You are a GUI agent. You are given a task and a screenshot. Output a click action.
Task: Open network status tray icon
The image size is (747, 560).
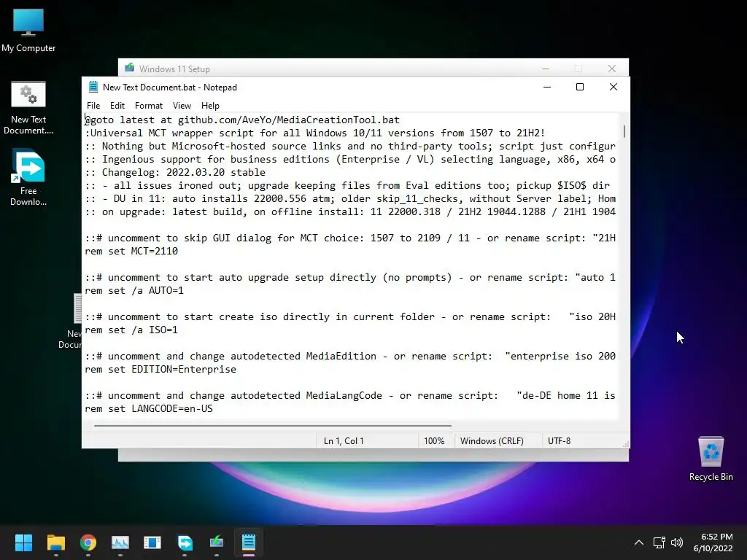point(659,542)
